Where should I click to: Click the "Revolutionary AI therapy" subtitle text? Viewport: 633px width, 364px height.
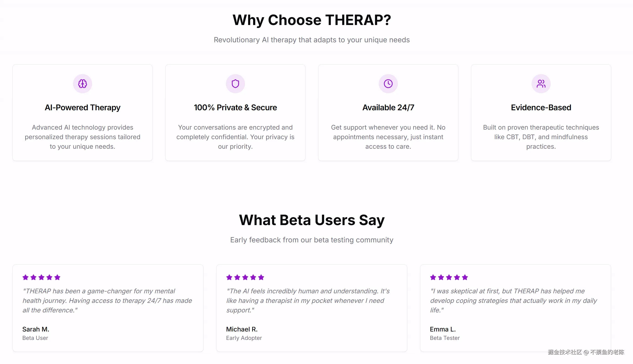point(312,40)
